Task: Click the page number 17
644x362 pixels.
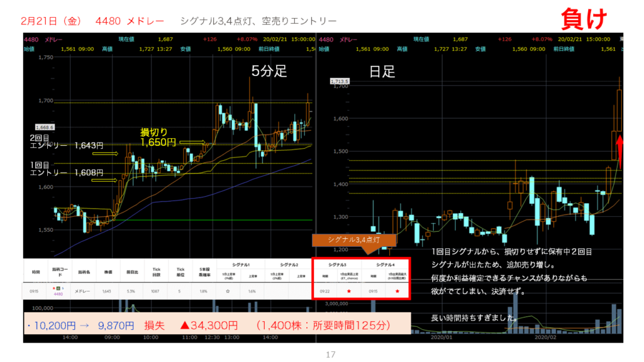Action: (x=331, y=354)
